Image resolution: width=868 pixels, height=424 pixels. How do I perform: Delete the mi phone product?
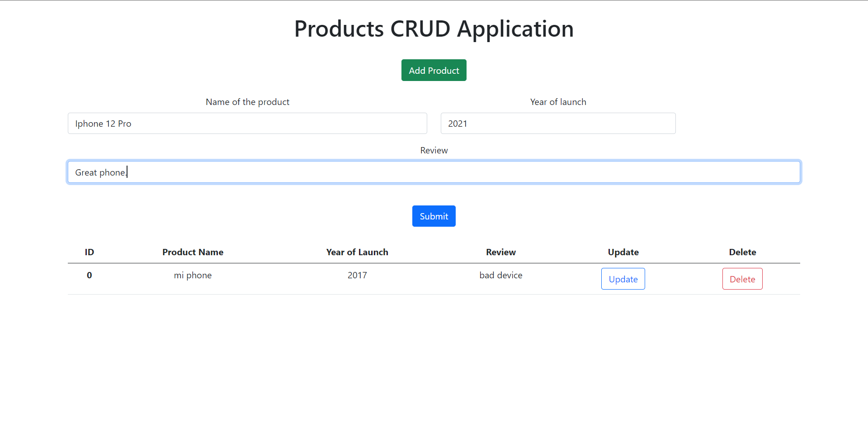point(742,279)
